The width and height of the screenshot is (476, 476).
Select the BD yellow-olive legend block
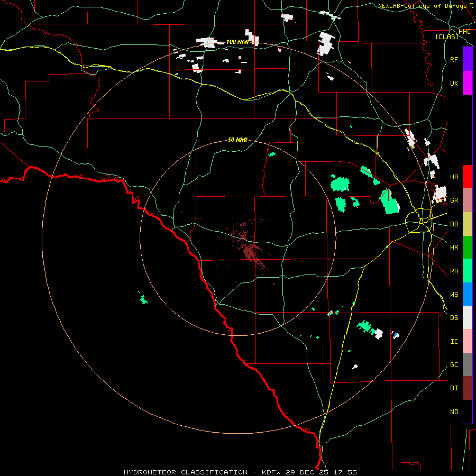[x=467, y=224]
